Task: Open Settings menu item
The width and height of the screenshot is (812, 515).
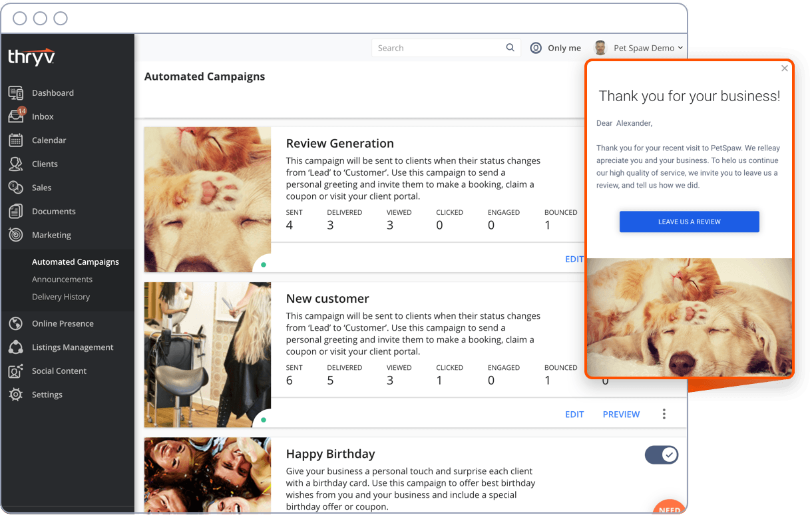Action: [x=47, y=395]
